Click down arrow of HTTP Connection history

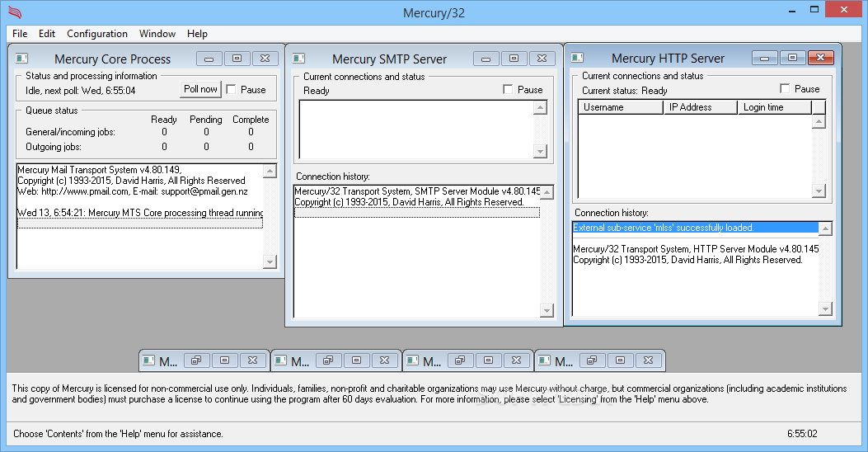[x=825, y=308]
